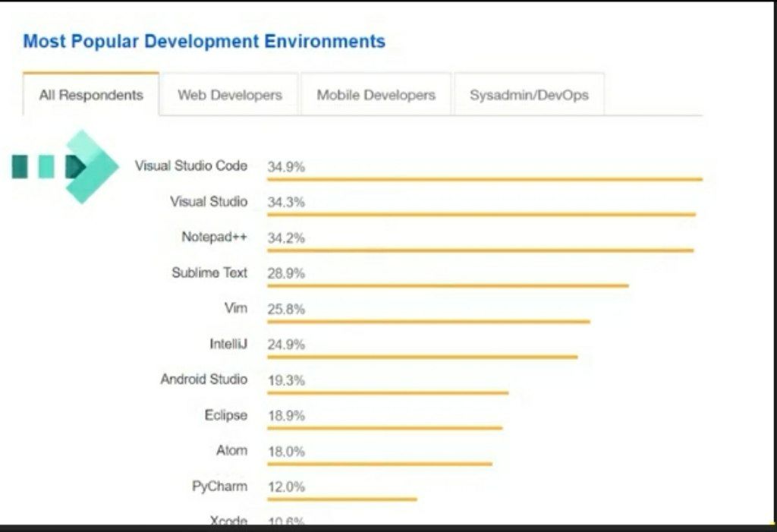Click the 'Sublime Text' label
Viewport: 777px width, 532px height.
[209, 272]
